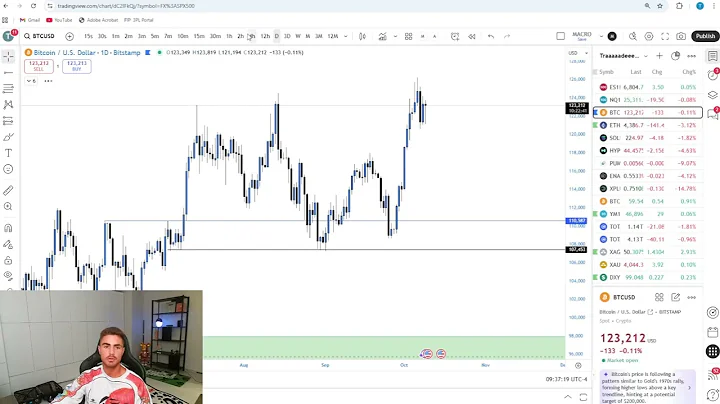Redo the chart action

point(507,36)
